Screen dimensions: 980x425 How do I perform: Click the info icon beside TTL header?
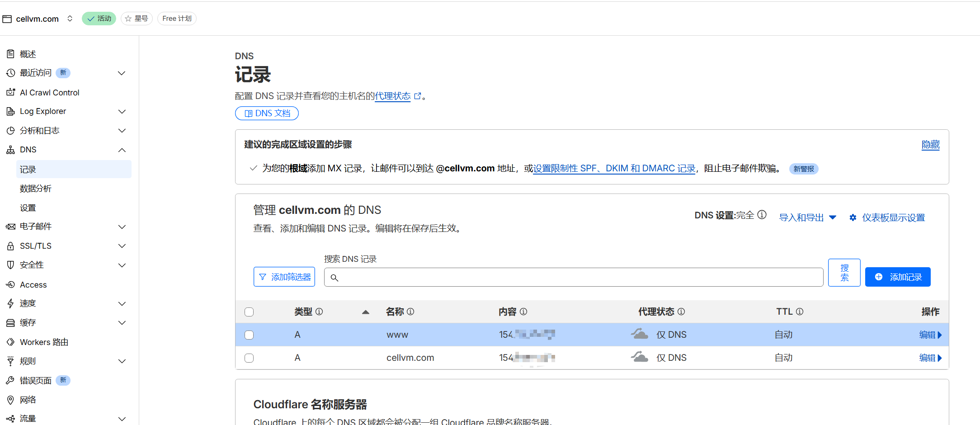pos(800,312)
